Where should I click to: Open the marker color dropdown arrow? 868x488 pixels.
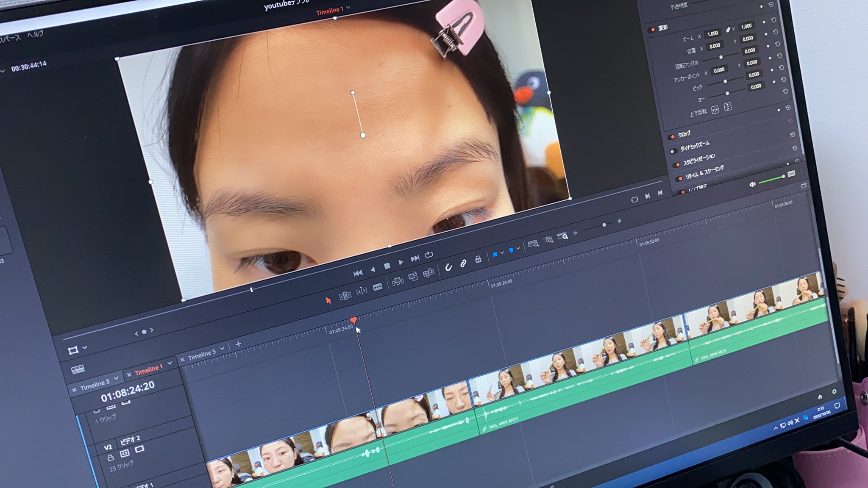(x=518, y=248)
